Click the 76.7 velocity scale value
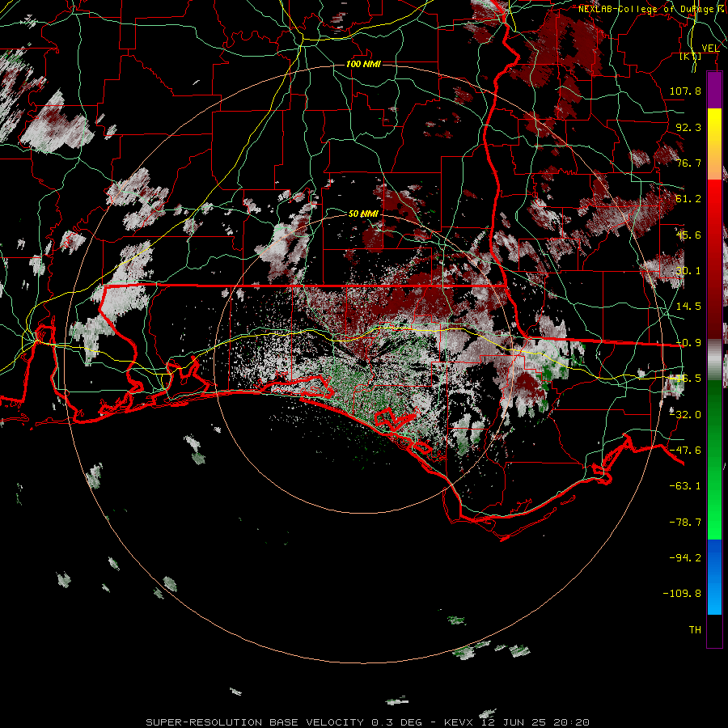This screenshot has height=728, width=728. [688, 163]
